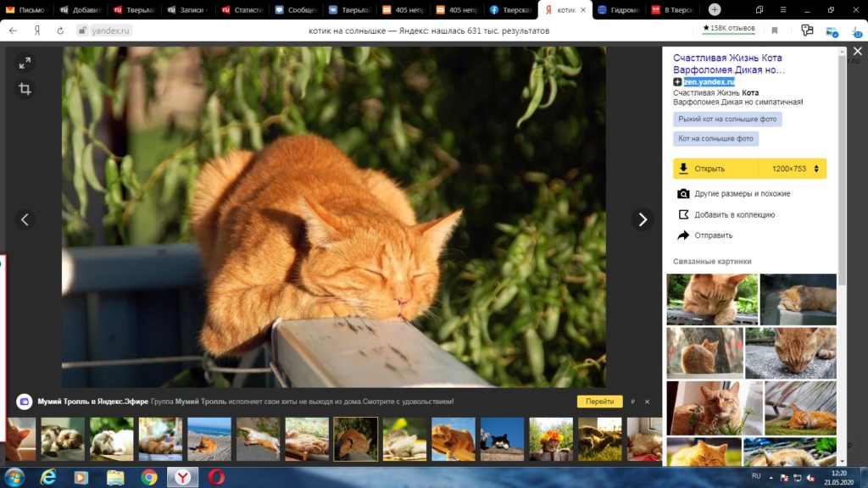Launch Opera from the Windows taskbar

coord(215,477)
